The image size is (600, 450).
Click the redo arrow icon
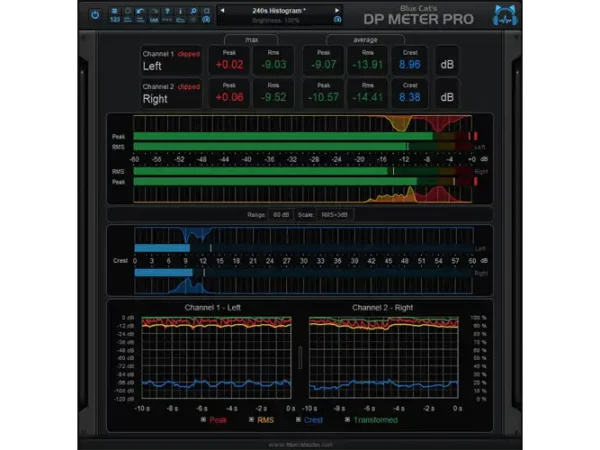point(154,11)
